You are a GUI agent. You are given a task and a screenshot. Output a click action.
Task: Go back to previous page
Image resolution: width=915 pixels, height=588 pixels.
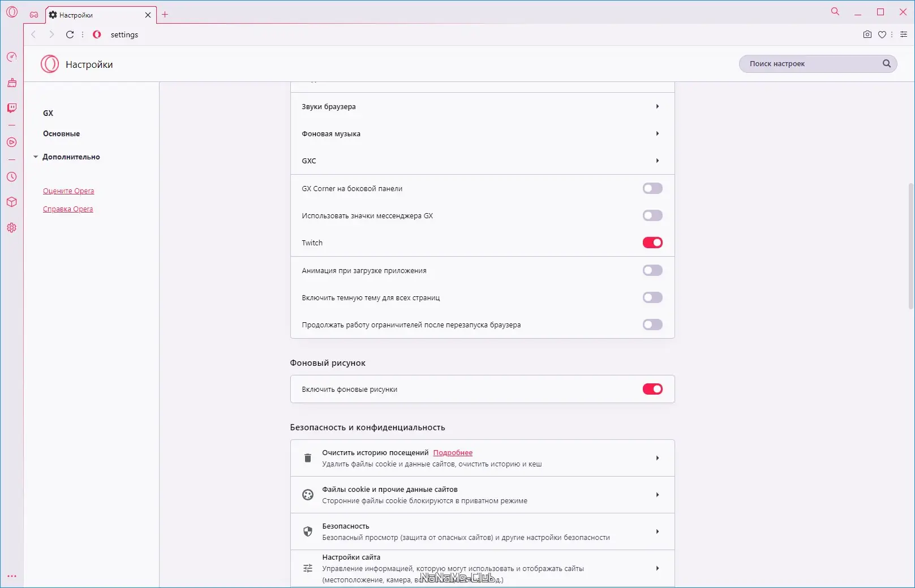[33, 34]
